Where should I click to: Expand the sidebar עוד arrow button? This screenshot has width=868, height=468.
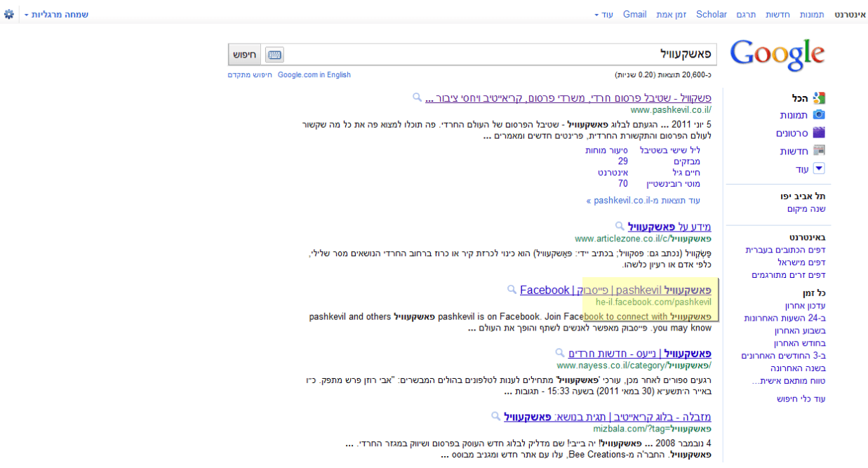coord(818,168)
